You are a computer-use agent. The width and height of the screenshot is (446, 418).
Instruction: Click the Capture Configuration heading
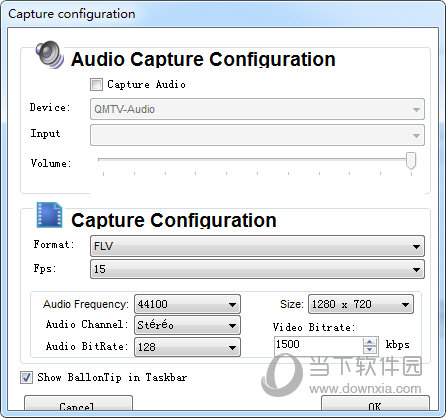click(174, 220)
